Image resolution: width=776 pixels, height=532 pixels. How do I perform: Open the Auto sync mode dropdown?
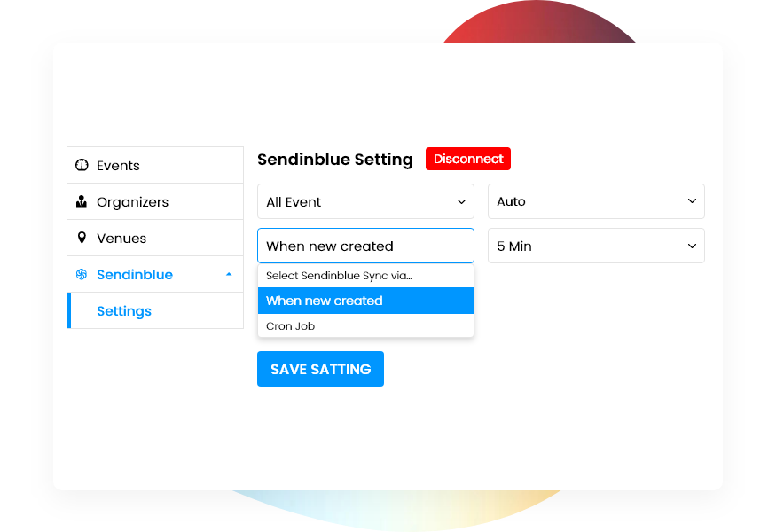pos(596,201)
